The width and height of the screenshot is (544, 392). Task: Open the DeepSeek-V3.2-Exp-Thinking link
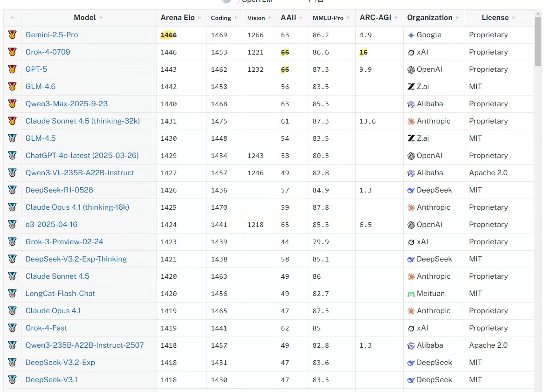[76, 259]
